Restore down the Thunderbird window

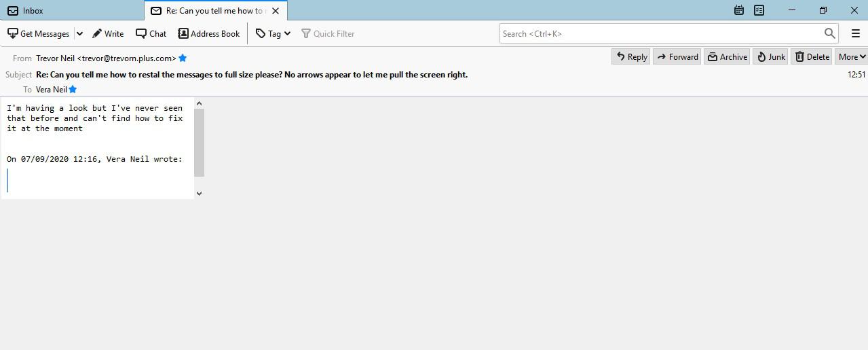click(x=823, y=10)
